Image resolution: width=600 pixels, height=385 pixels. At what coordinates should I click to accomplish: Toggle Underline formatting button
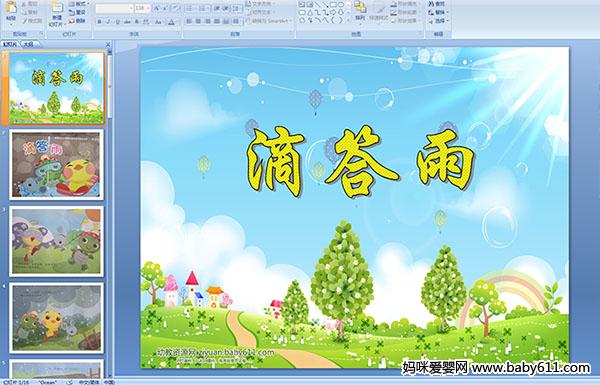pyautogui.click(x=117, y=22)
